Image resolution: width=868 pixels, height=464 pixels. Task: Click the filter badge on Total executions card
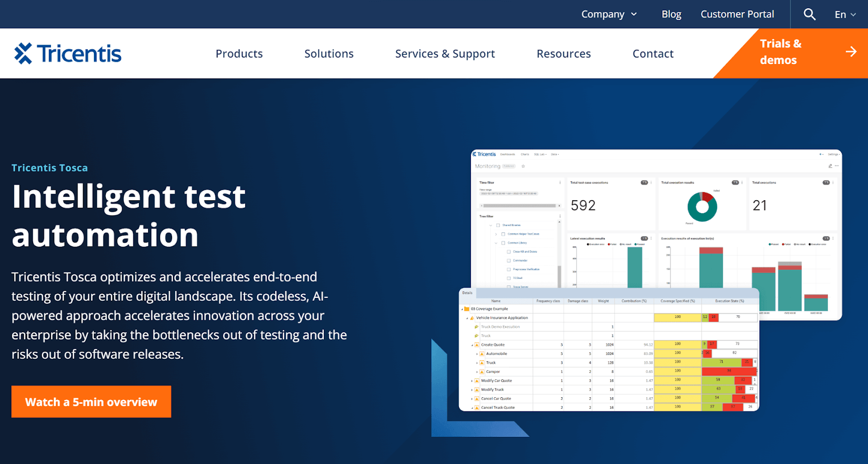pyautogui.click(x=826, y=182)
